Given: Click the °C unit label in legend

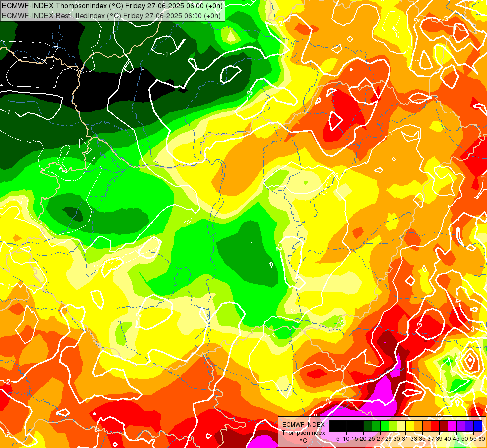Looking at the screenshot, I should click(304, 441).
